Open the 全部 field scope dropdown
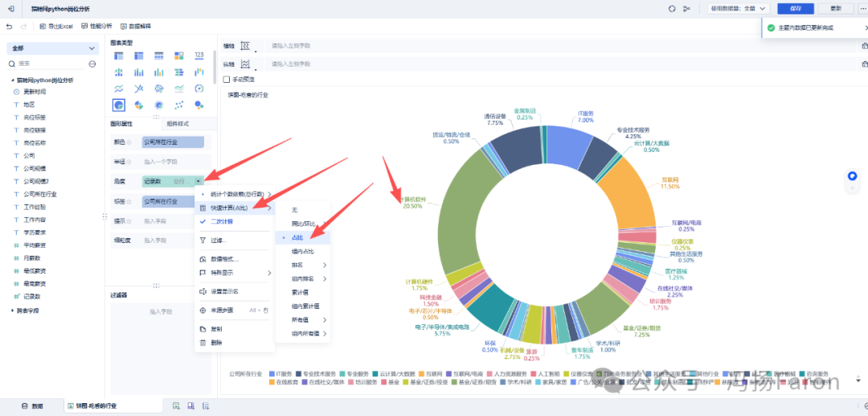The width and height of the screenshot is (868, 416). (x=52, y=48)
